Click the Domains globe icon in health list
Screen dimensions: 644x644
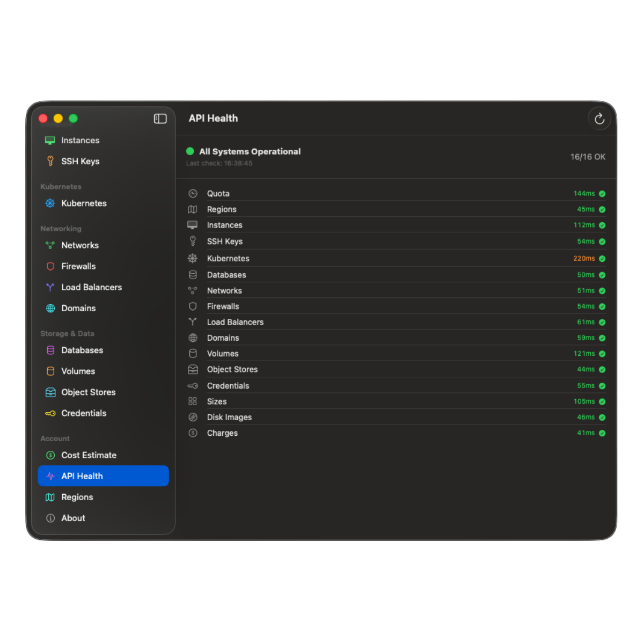click(x=193, y=338)
